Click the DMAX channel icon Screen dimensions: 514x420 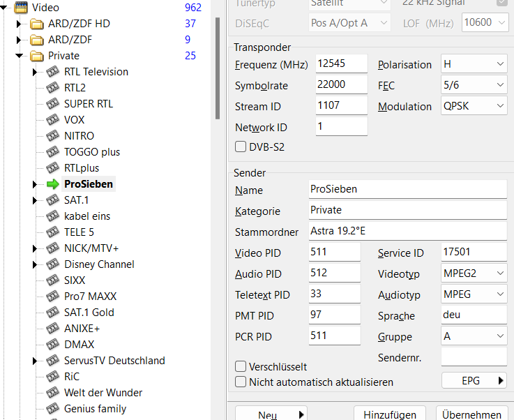pos(53,345)
